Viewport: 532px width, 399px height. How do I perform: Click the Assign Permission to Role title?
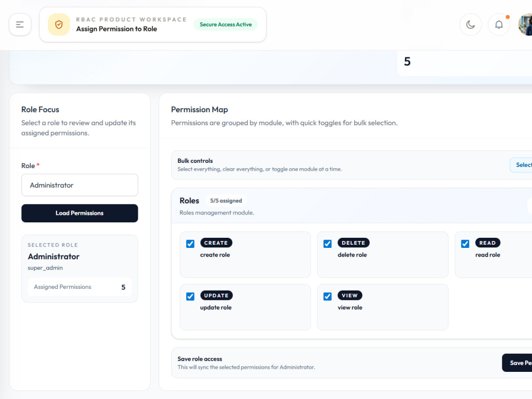click(117, 29)
